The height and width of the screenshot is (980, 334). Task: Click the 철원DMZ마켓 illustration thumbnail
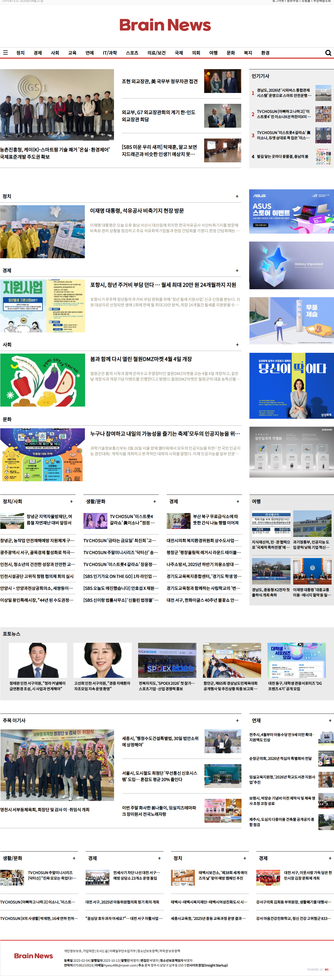pos(43,380)
